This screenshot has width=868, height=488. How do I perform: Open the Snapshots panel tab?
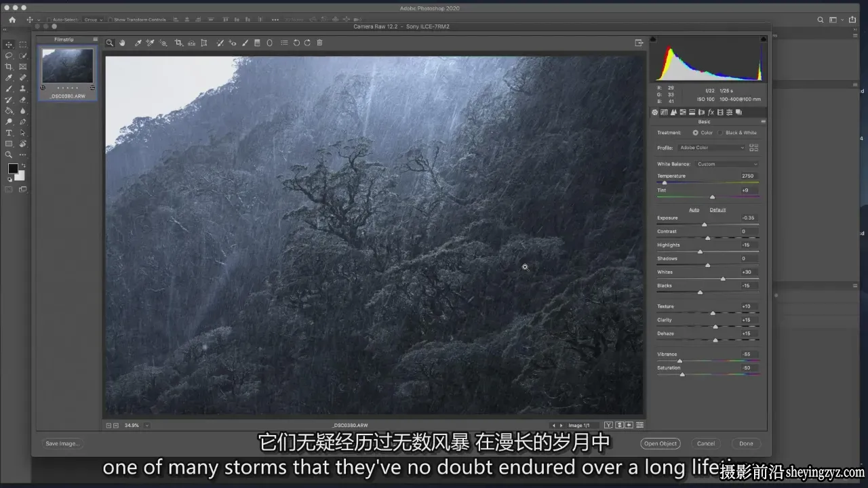click(738, 113)
